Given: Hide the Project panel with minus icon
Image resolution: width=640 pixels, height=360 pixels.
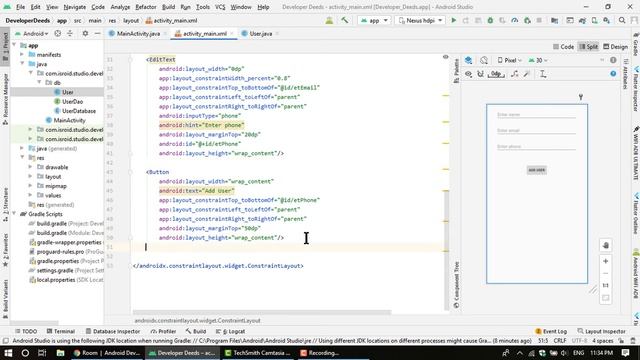Looking at the screenshot, I should (97, 33).
